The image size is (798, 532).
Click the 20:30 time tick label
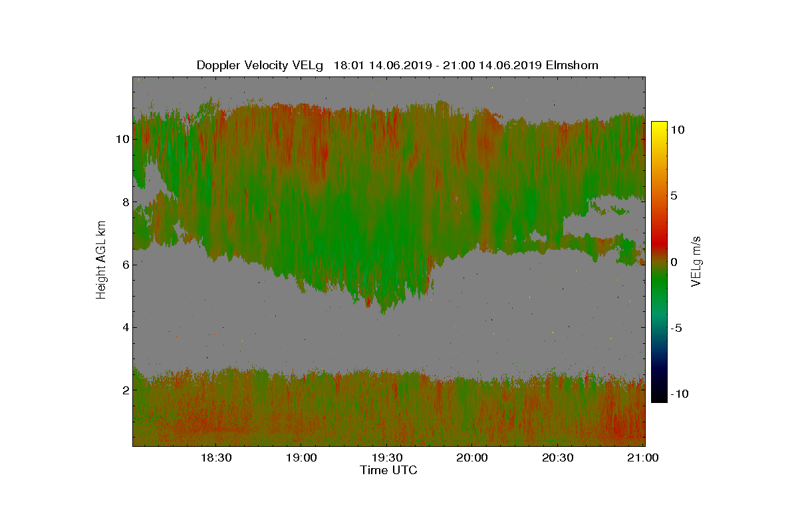point(558,458)
